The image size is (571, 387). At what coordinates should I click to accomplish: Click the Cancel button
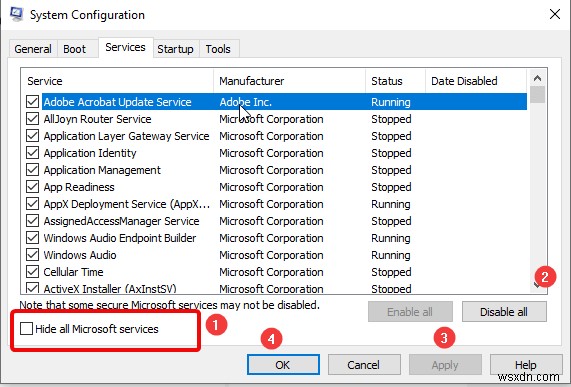pos(364,364)
